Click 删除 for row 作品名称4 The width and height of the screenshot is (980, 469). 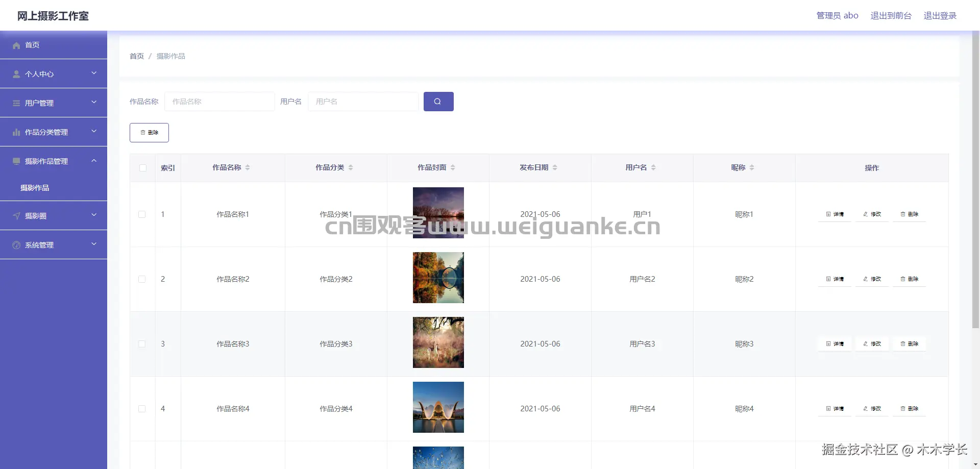pos(909,409)
